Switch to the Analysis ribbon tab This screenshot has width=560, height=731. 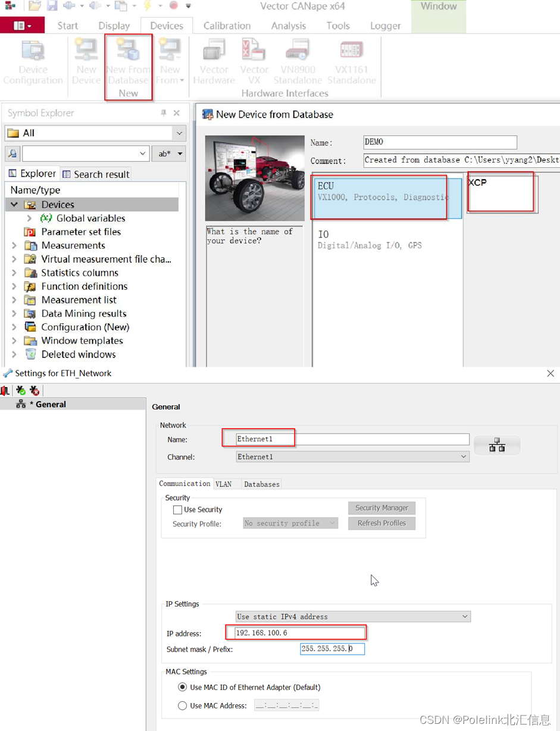(289, 26)
